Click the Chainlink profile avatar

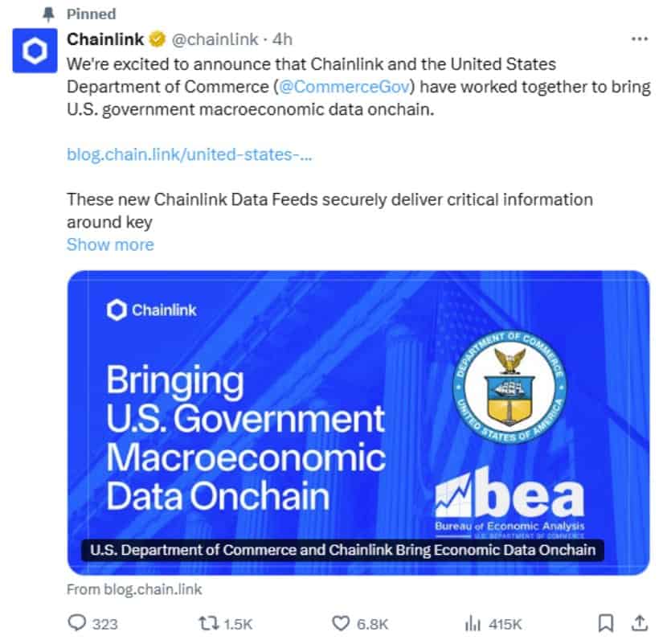pos(35,51)
